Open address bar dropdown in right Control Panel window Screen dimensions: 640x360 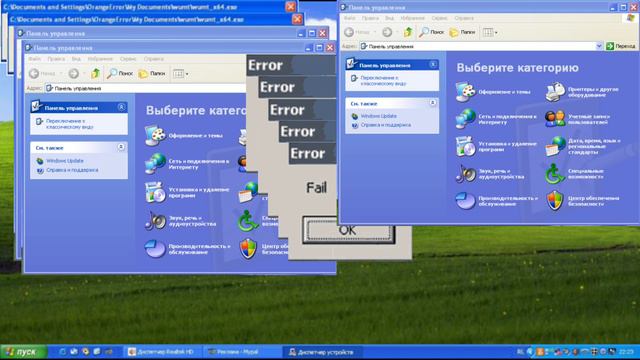click(599, 46)
